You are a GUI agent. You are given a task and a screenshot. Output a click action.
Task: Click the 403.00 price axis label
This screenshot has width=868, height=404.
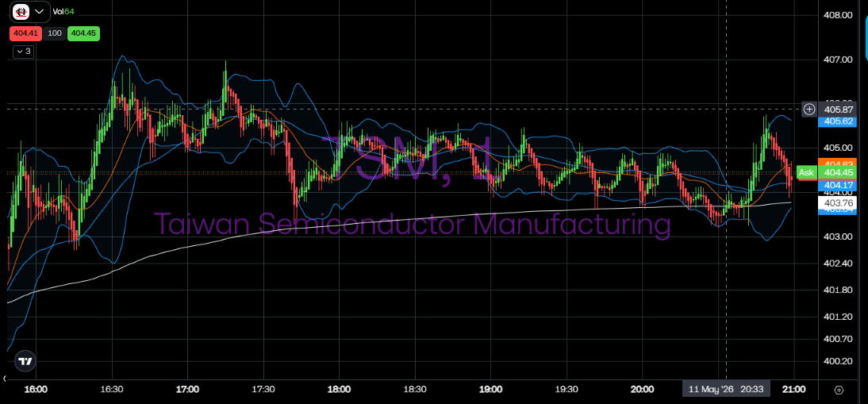coord(838,237)
